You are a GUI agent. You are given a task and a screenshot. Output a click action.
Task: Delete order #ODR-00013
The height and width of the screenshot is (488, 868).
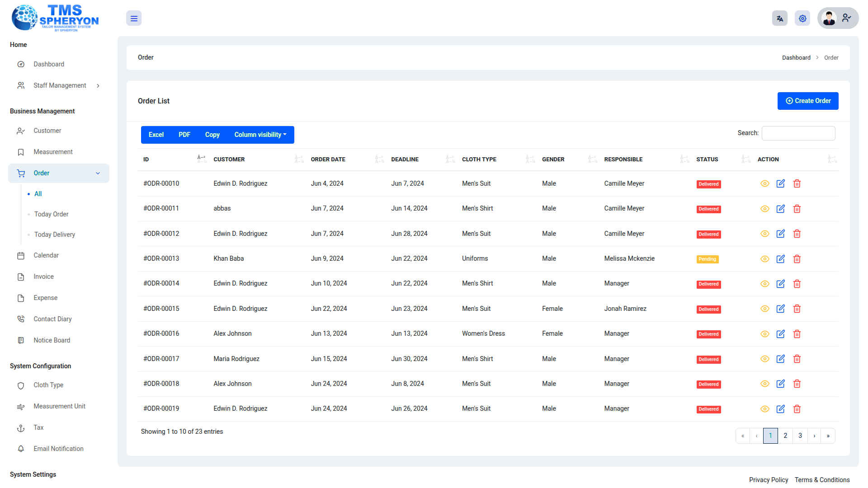point(797,259)
